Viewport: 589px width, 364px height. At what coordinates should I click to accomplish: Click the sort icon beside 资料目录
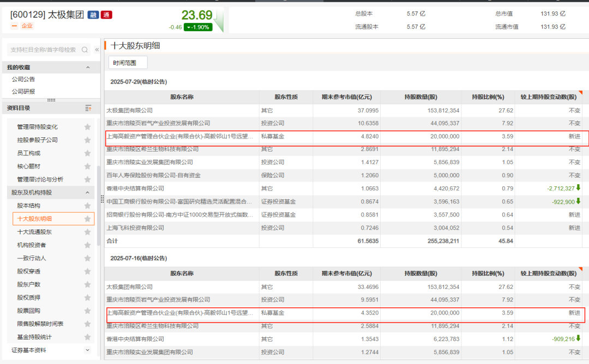[x=88, y=108]
